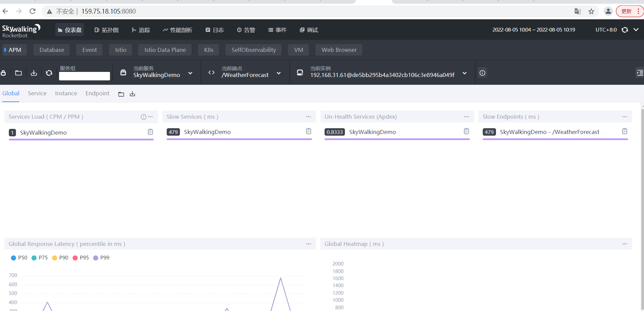644x311 pixels.
Task: Select the Istio dashboard tab
Action: 121,50
